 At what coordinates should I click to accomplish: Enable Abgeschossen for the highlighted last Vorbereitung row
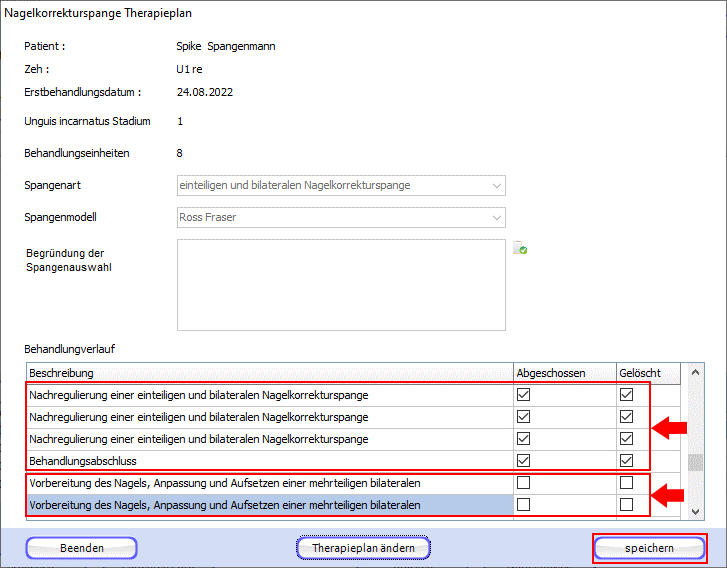[524, 505]
